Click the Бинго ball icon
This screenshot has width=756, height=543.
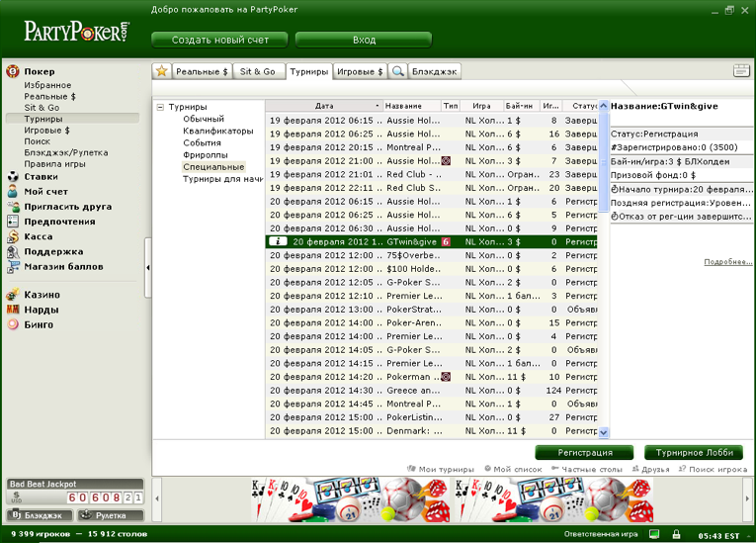pyautogui.click(x=13, y=324)
